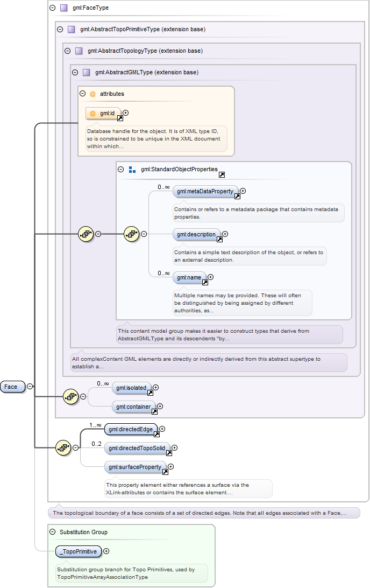Select the gml:container element
Viewport: 370px width, 588px height.
(x=134, y=407)
